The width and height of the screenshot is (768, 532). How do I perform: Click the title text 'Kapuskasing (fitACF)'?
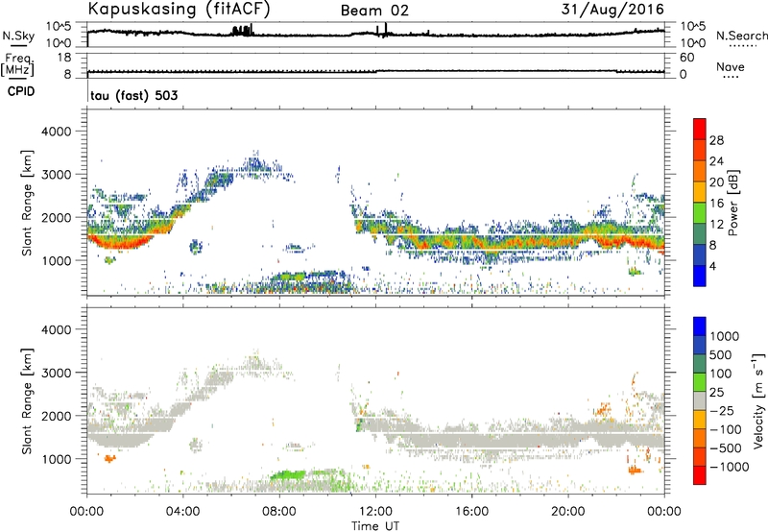coord(179,9)
